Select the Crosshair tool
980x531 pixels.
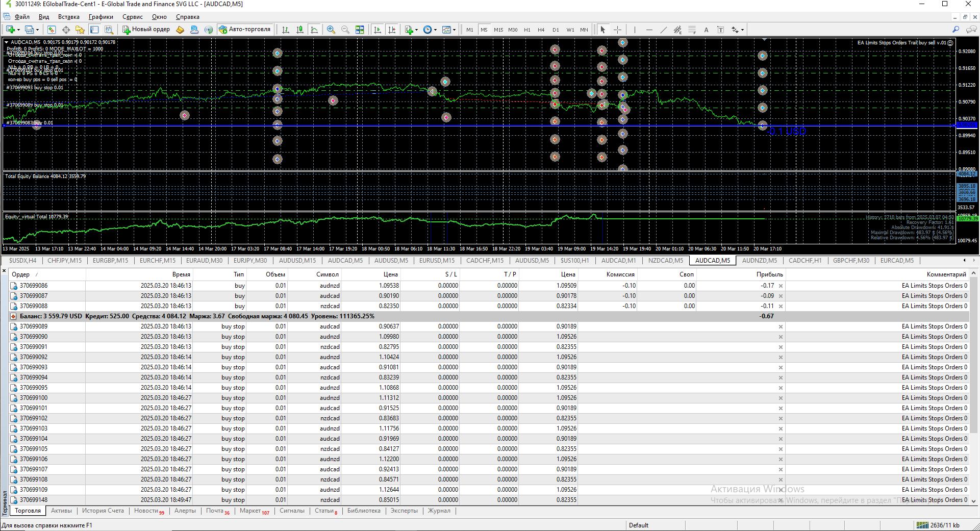click(x=617, y=30)
